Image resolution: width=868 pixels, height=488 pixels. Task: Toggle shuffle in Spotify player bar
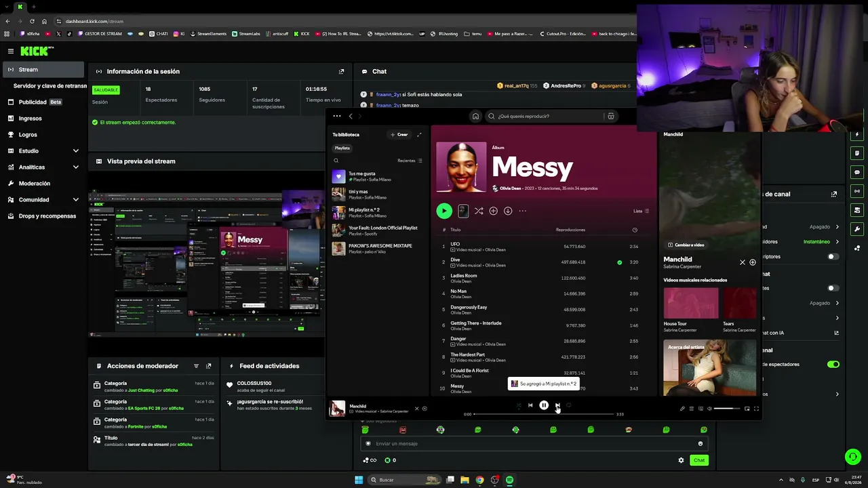[519, 405]
